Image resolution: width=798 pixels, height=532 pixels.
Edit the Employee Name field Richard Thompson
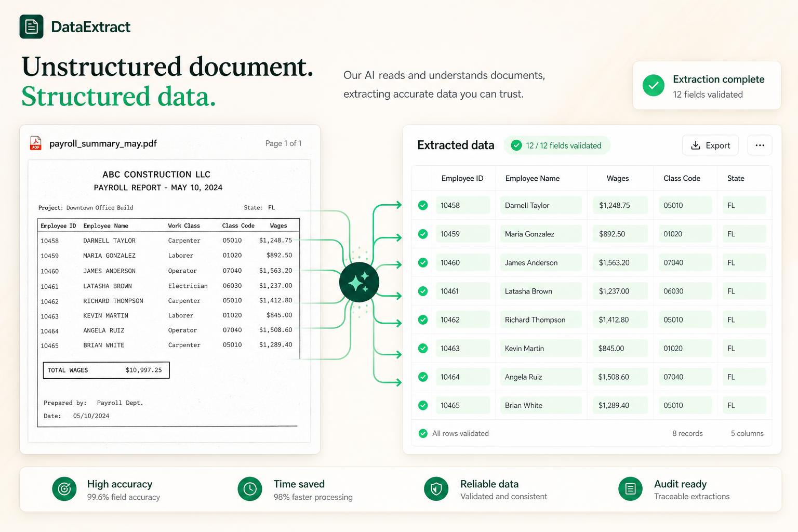(540, 320)
